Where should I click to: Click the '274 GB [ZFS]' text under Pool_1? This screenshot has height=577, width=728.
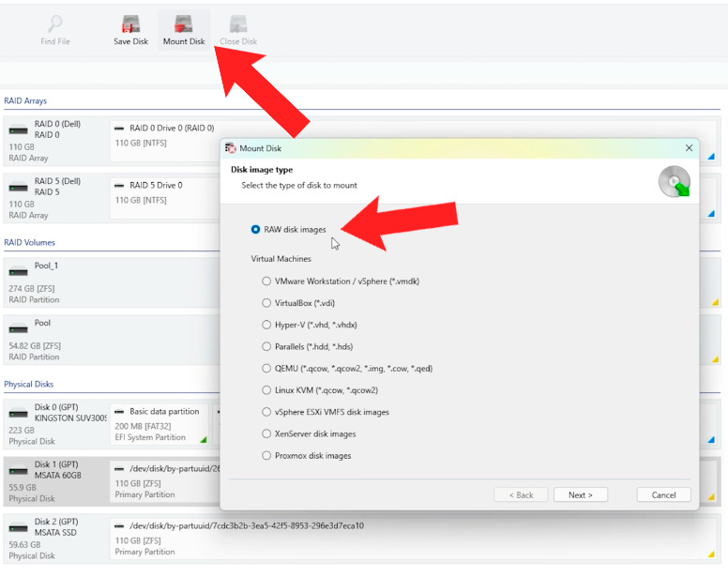[x=32, y=289]
